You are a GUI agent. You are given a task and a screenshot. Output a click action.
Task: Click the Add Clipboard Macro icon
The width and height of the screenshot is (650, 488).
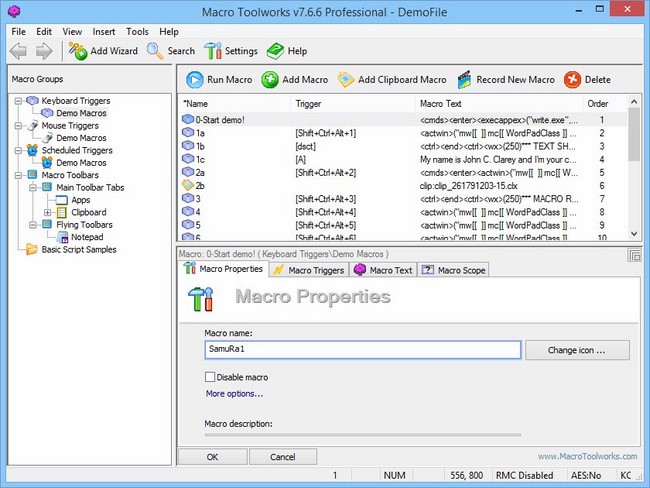pos(346,80)
